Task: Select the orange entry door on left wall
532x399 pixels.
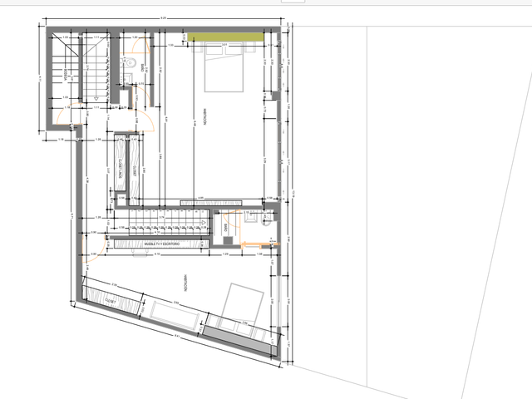Action: click(94, 249)
